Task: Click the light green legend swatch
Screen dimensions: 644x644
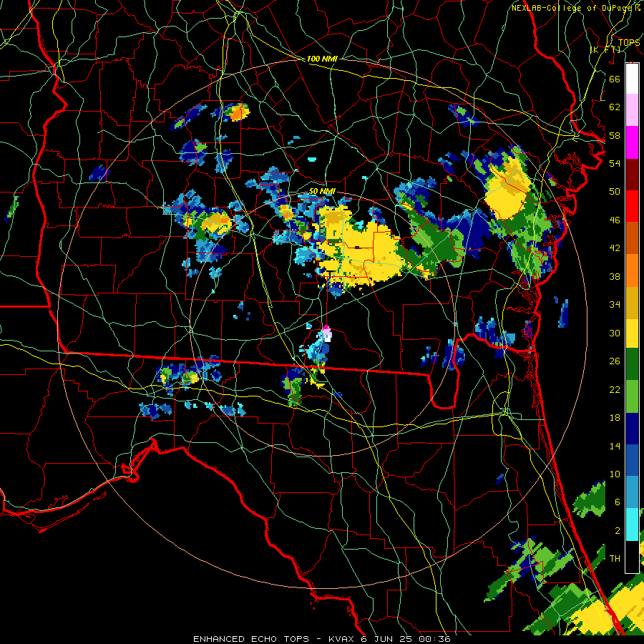Action: [632, 396]
